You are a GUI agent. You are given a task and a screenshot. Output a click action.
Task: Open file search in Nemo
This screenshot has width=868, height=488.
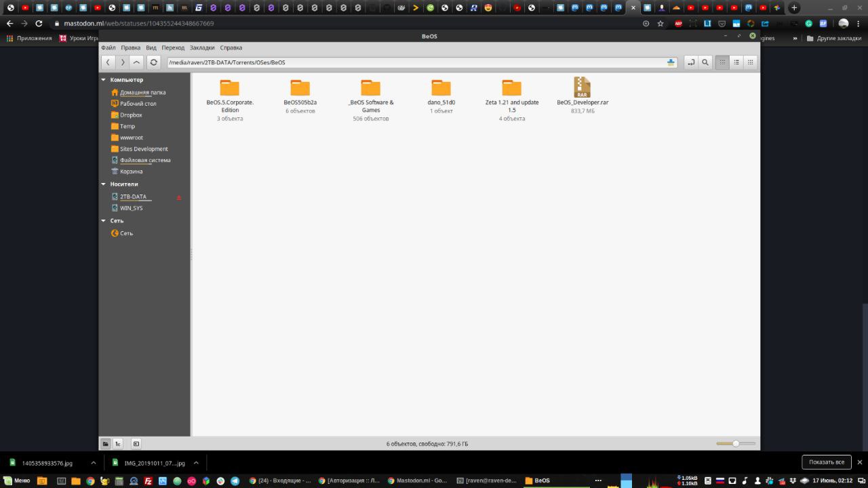(x=705, y=62)
